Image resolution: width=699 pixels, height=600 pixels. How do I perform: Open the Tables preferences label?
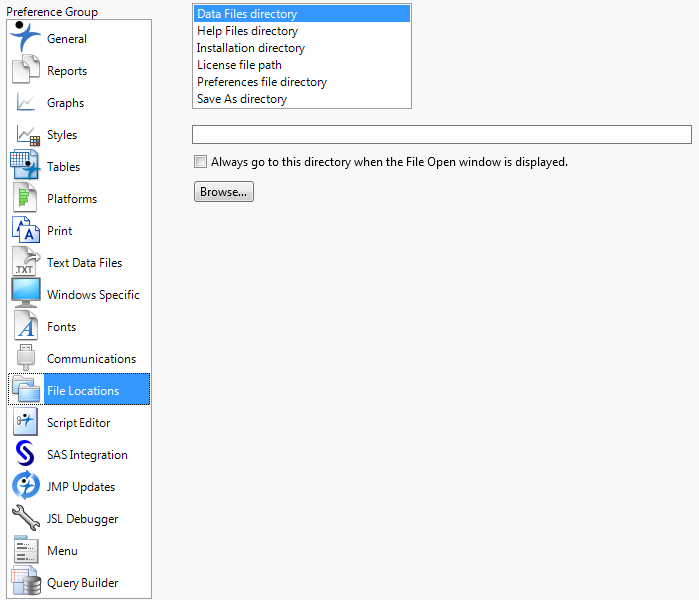[64, 167]
